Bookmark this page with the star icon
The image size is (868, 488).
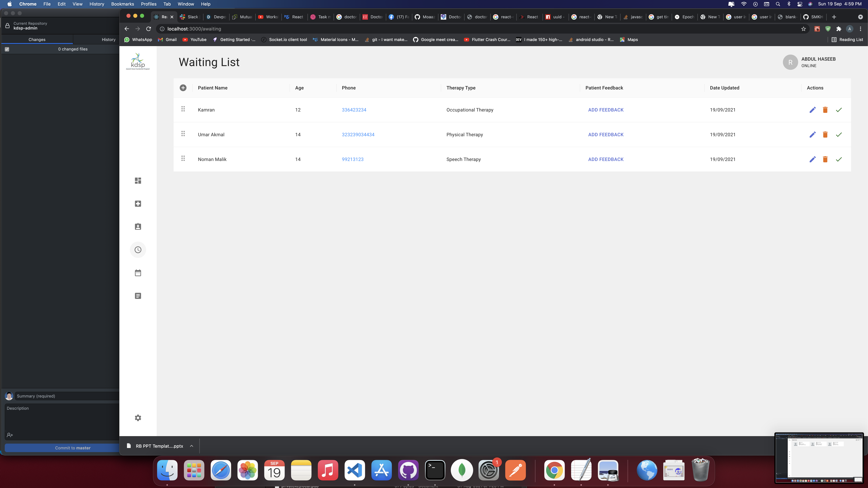coord(803,29)
